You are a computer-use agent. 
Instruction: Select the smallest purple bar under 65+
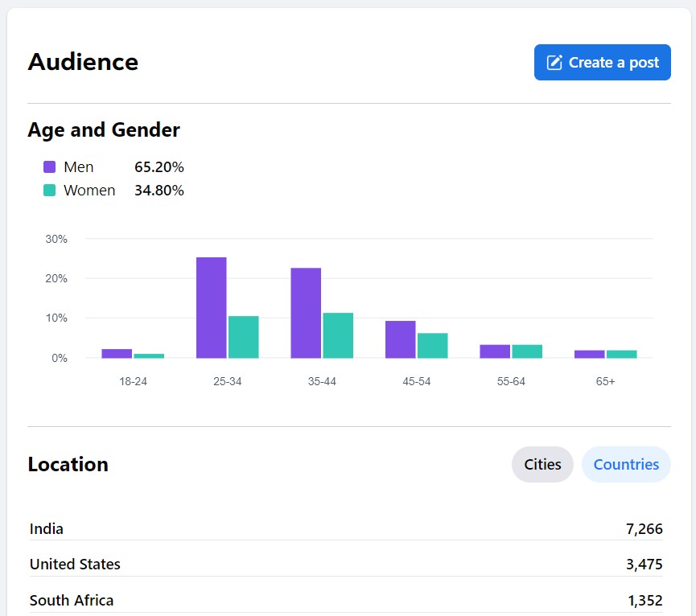(x=588, y=354)
